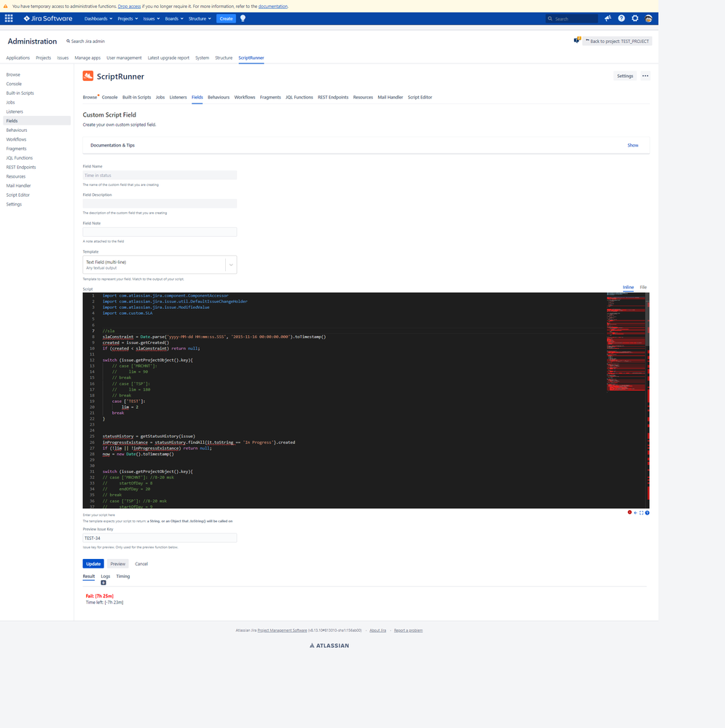The image size is (725, 728).
Task: Open your user avatar profile icon
Action: tap(648, 18)
